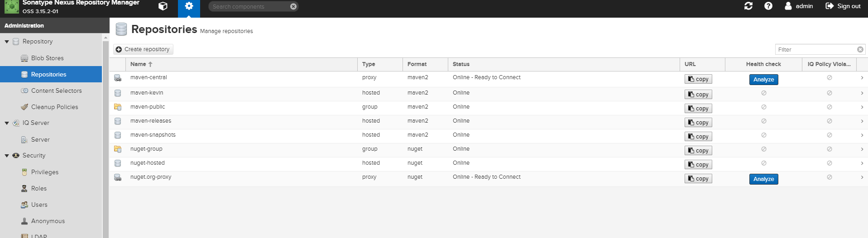Open maven-releases row chevron

point(862,121)
